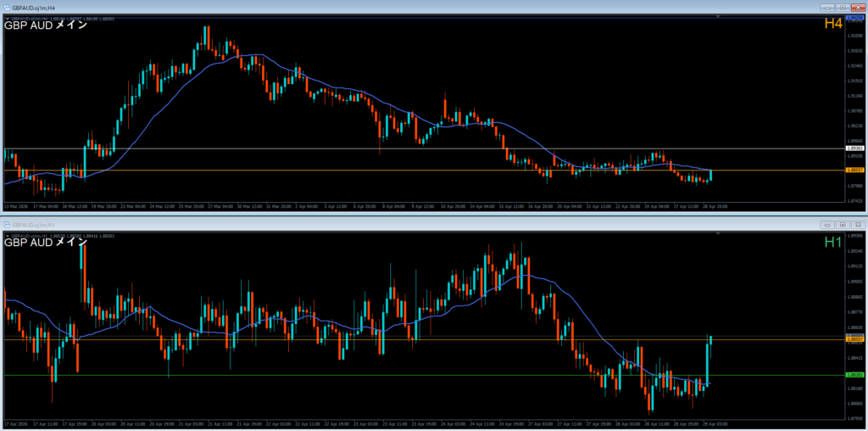The image size is (868, 431).
Task: Click the GBP AUD メイン label on H1 chart
Action: point(46,242)
